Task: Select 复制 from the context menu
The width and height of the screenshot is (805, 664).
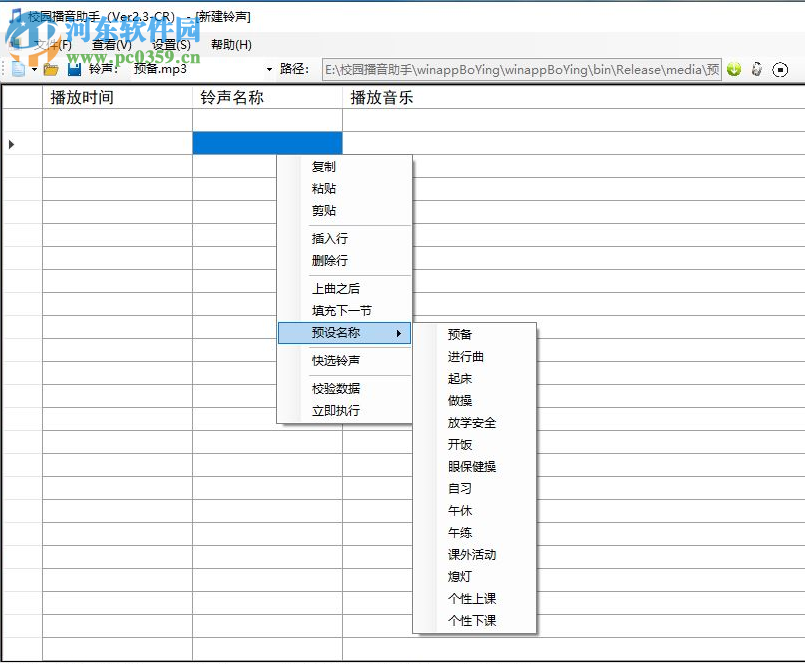Action: 322,166
